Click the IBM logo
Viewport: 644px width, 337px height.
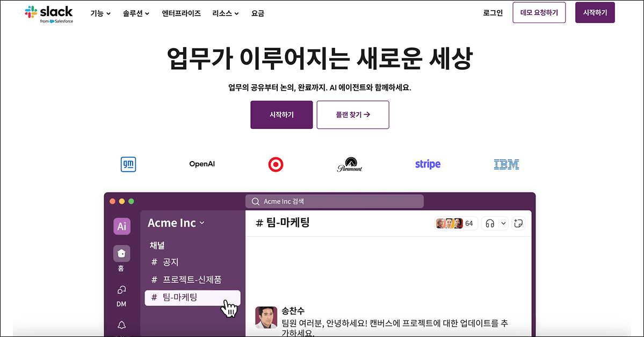click(506, 165)
